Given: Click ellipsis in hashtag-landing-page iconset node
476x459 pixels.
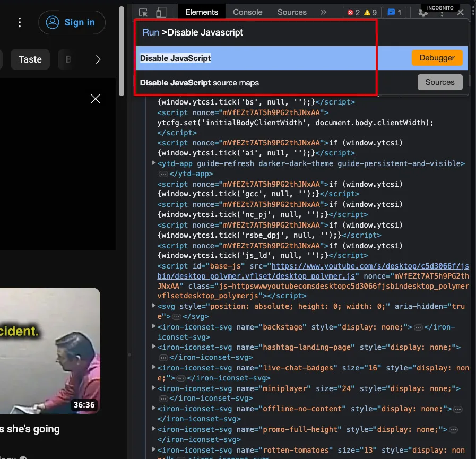Looking at the screenshot, I should pos(163,358).
